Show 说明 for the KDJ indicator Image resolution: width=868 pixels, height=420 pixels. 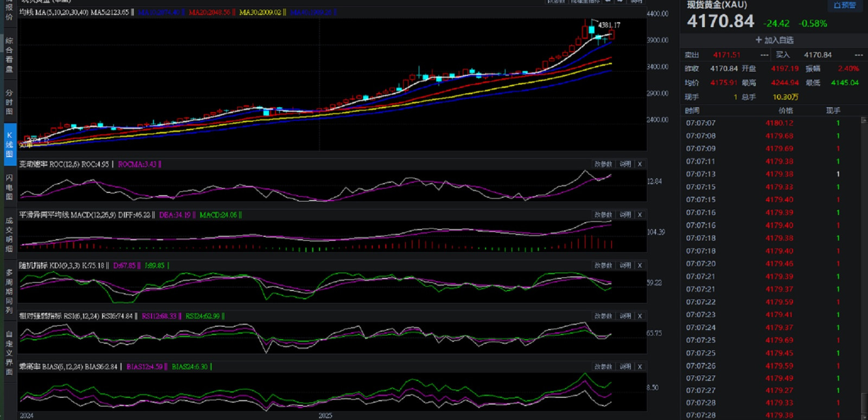625,266
